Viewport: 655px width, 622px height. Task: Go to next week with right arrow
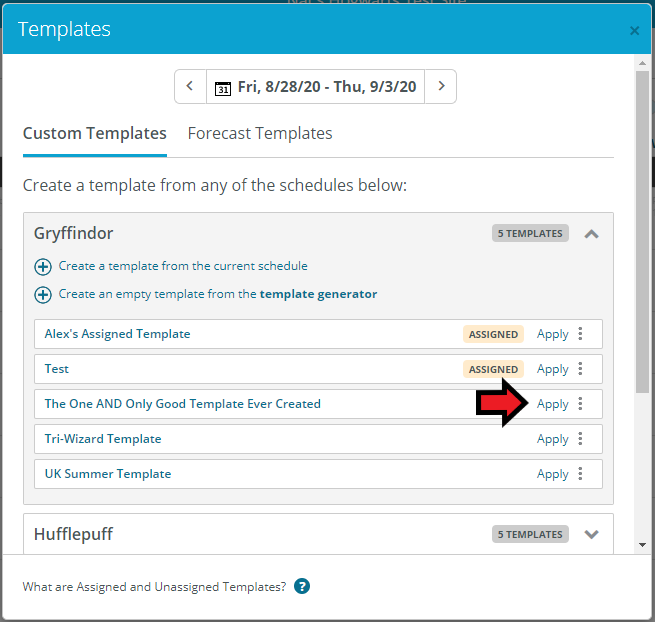coord(441,86)
